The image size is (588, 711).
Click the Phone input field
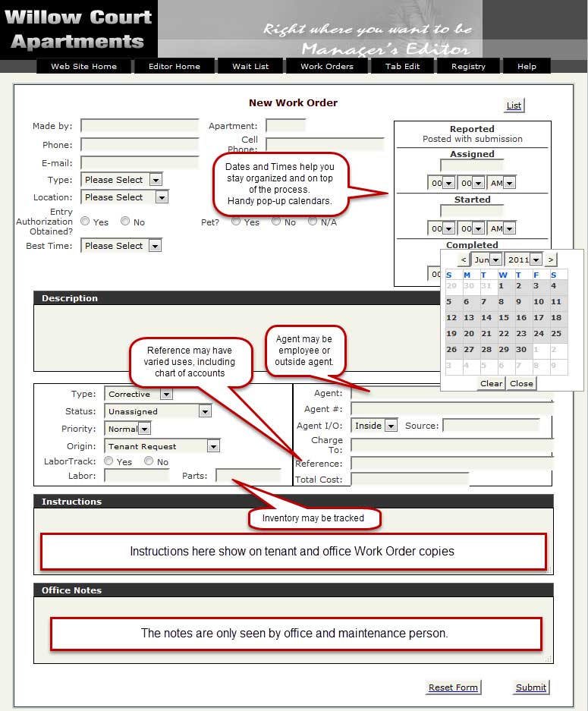tap(140, 145)
